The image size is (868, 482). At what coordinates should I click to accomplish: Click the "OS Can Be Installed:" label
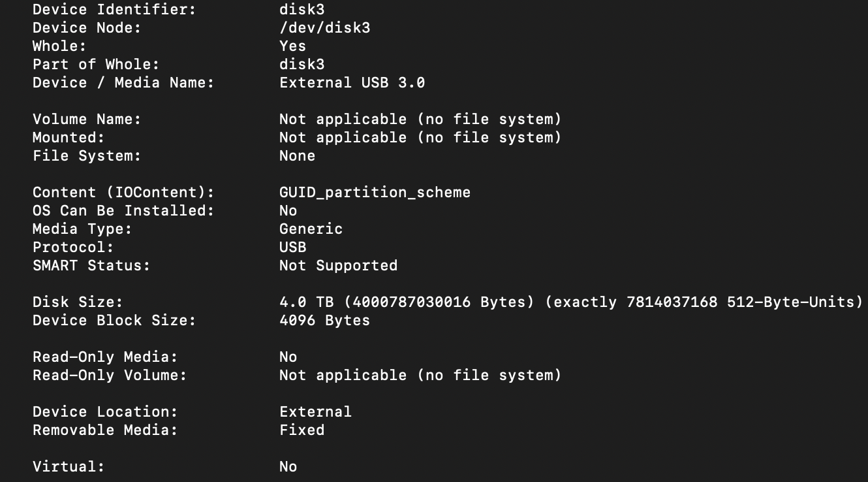tap(123, 211)
